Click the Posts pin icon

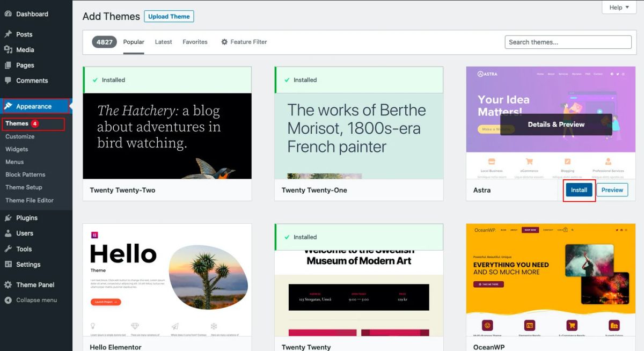[8, 34]
